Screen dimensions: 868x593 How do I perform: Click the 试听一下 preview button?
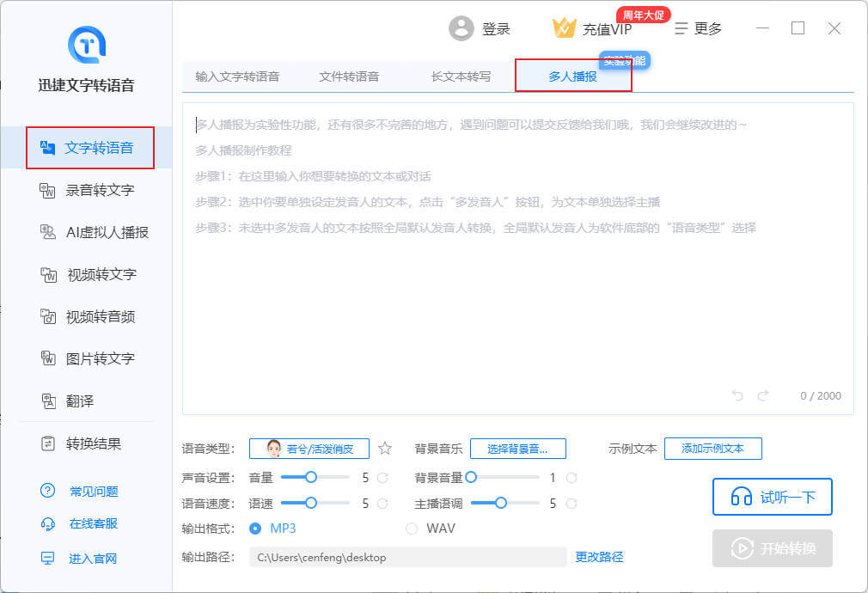point(772,497)
